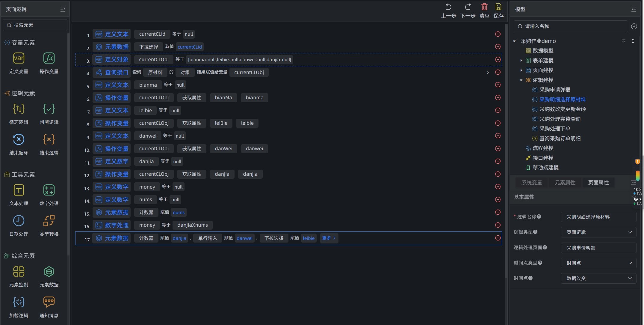The width and height of the screenshot is (644, 325).
Task: Delete step 16 数字处理 using its minus icon
Action: pyautogui.click(x=498, y=225)
